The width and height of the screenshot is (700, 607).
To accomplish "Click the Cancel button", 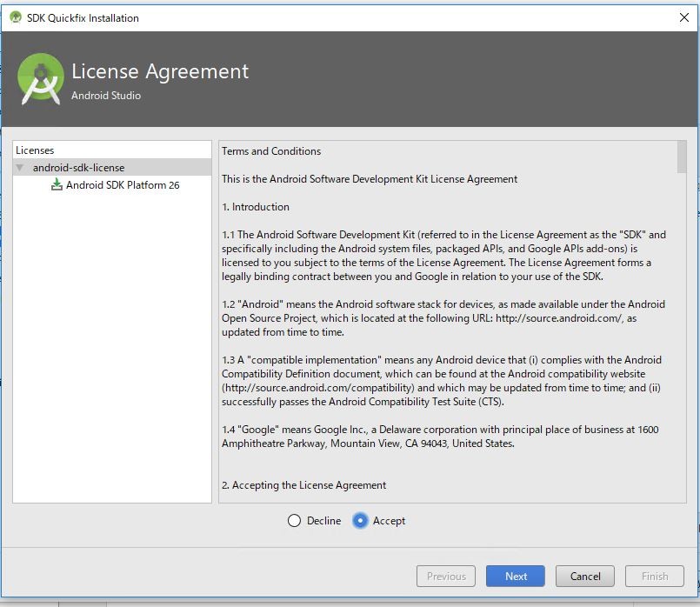I will [585, 577].
